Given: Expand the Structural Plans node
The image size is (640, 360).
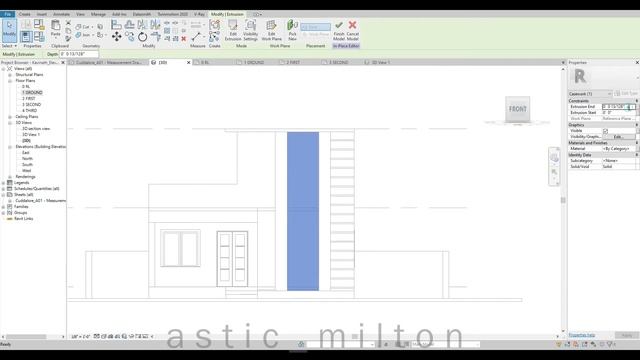Looking at the screenshot, I should click(10, 75).
